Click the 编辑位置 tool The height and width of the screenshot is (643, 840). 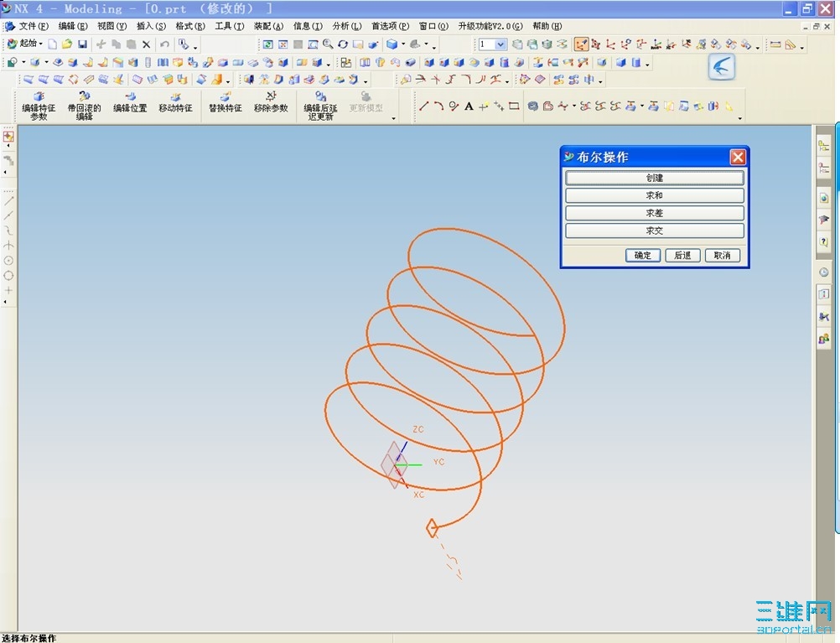130,102
